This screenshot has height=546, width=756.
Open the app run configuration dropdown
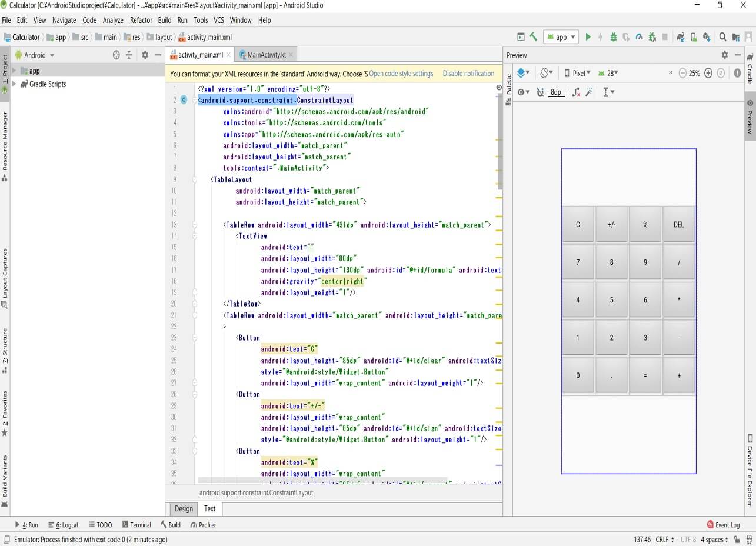tap(561, 37)
